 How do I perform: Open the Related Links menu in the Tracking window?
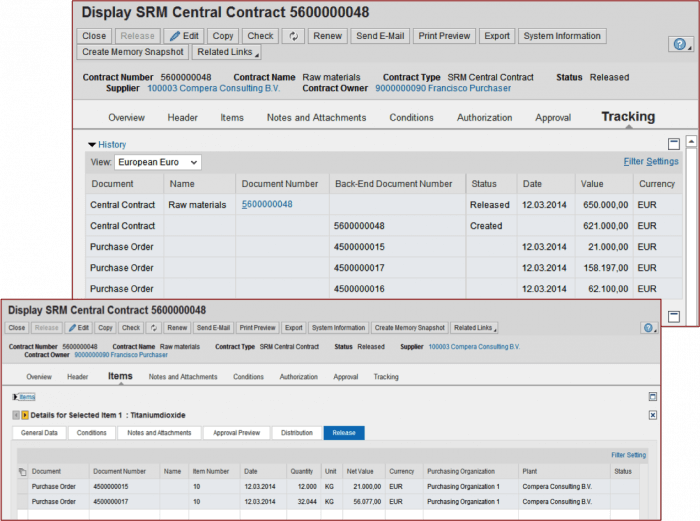coord(227,52)
